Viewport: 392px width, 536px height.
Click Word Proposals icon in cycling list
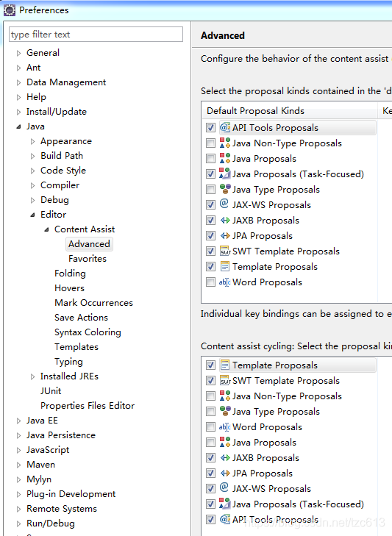tap(225, 427)
